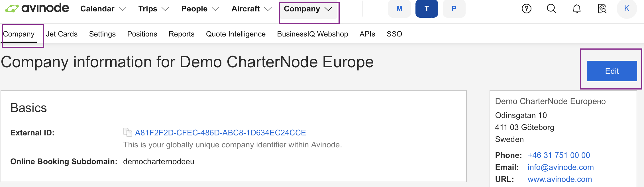Copy the External ID with copy icon

[127, 132]
